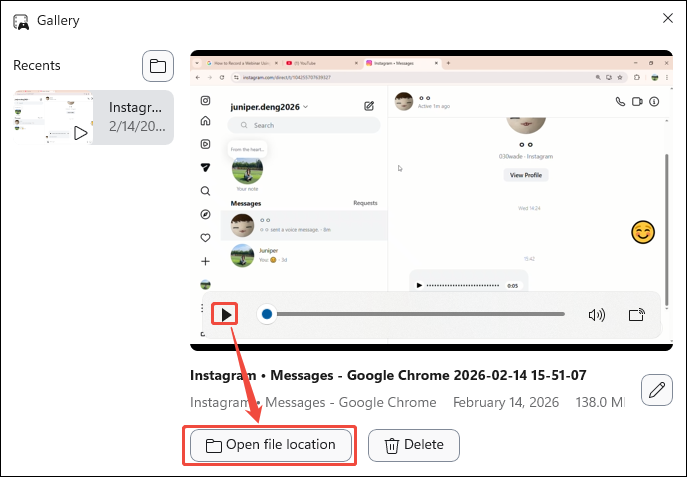The image size is (687, 477).
Task: Mute the video volume speaker icon
Action: click(x=596, y=314)
